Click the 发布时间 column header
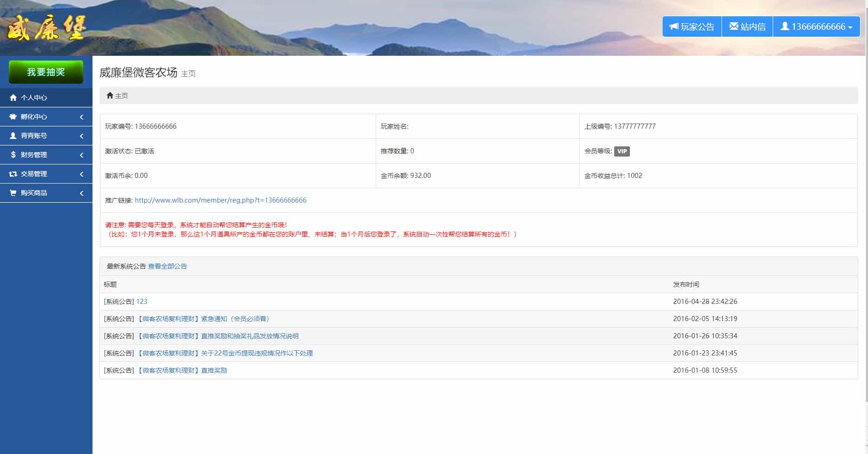Screen dimensions: 868x454 686,284
